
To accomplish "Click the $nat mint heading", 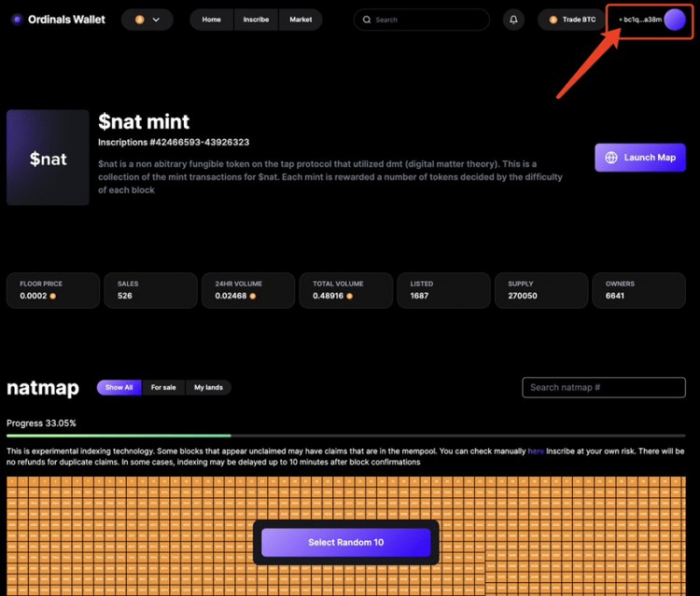I will coord(144,121).
